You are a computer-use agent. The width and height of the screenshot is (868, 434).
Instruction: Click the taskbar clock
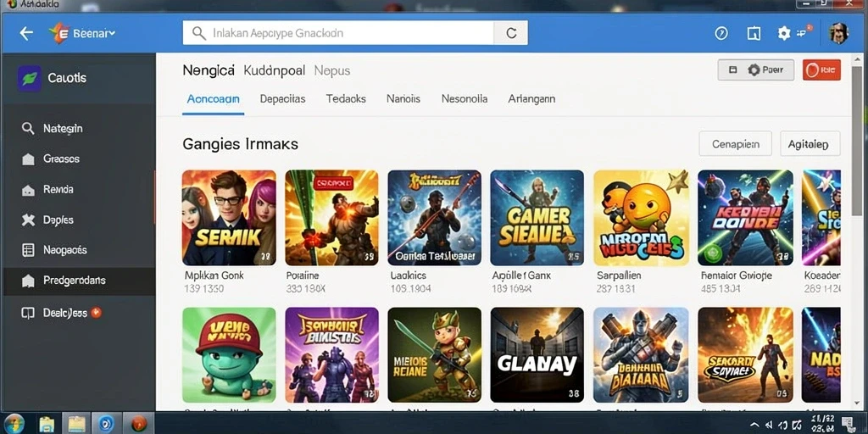tap(822, 424)
